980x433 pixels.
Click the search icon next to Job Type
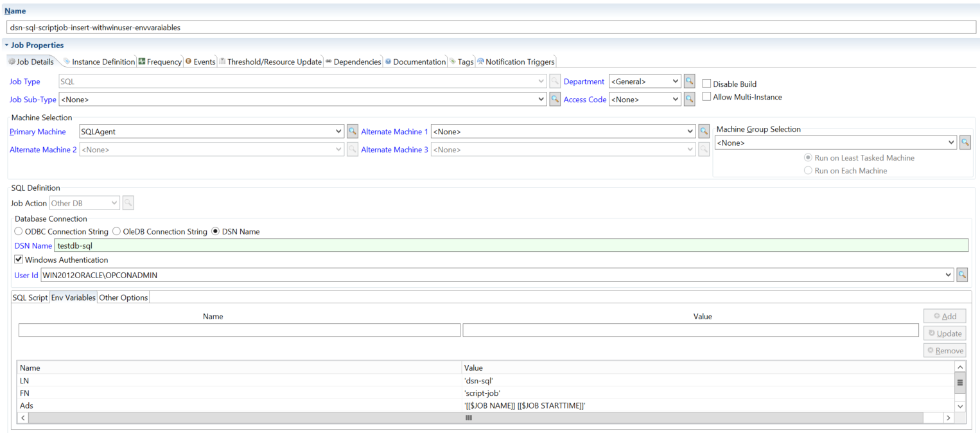click(x=556, y=82)
